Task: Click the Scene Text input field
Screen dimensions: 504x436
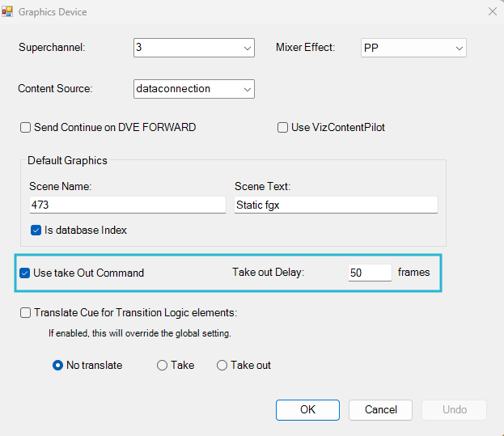Action: point(336,205)
